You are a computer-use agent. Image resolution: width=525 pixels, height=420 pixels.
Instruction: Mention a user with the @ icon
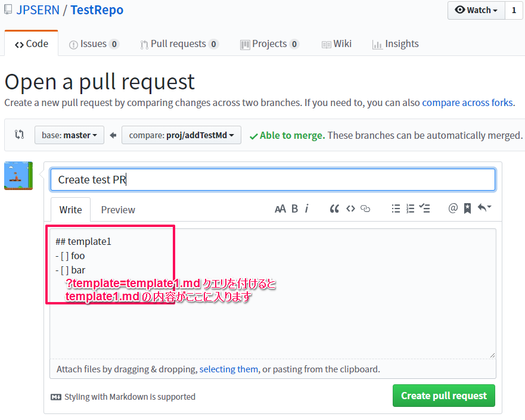tap(453, 208)
